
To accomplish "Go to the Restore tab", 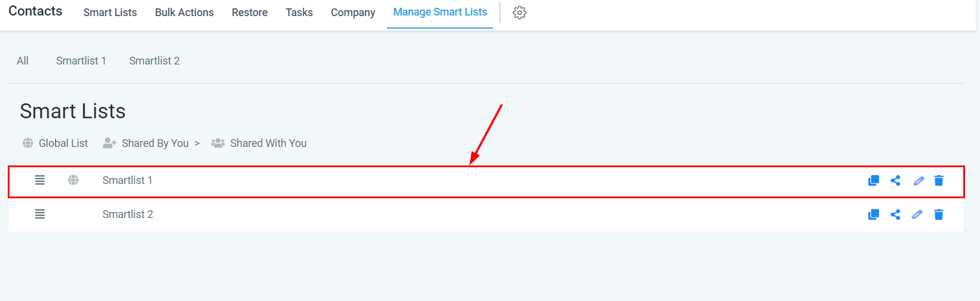I will pyautogui.click(x=250, y=13).
